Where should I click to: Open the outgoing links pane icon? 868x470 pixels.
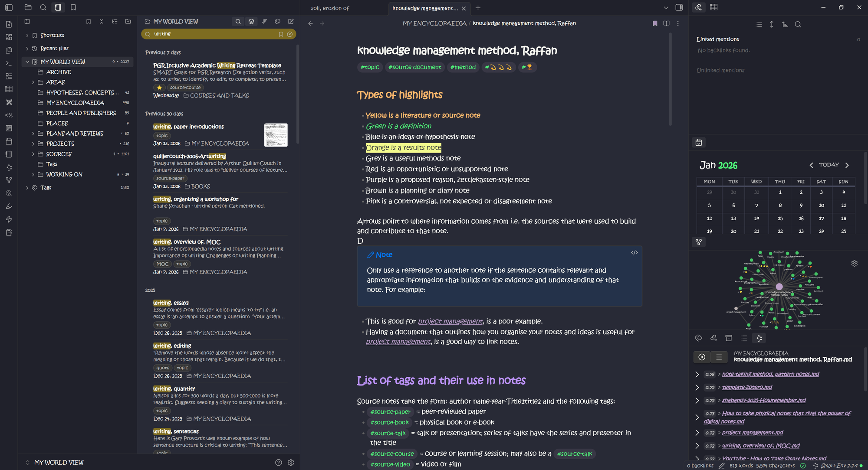coord(713,338)
